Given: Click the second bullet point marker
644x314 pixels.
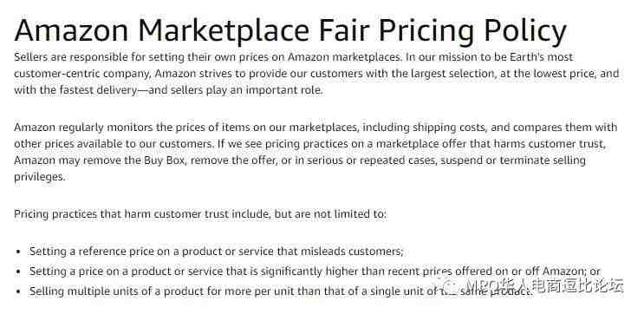Looking at the screenshot, I should click(x=17, y=271).
